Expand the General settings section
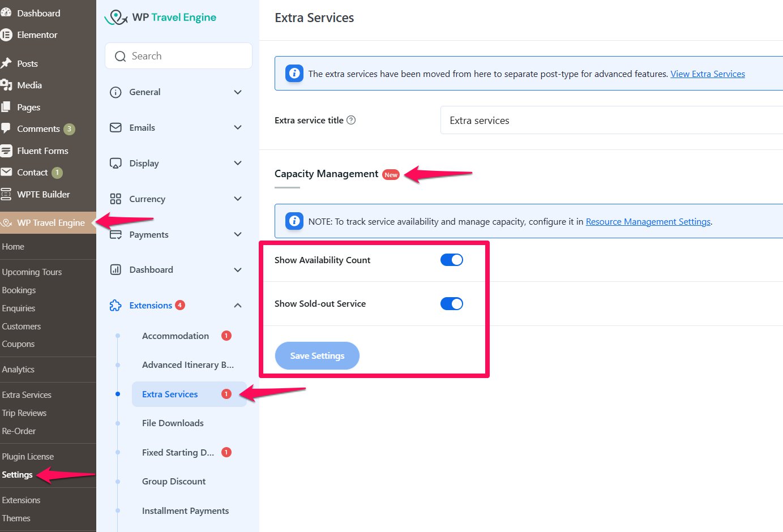783x532 pixels. pos(238,92)
